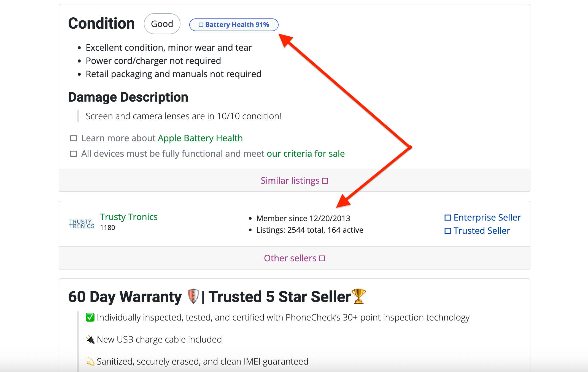Click the Enterprise Seller label
Screen dimensions: 588x372
pyautogui.click(x=487, y=218)
